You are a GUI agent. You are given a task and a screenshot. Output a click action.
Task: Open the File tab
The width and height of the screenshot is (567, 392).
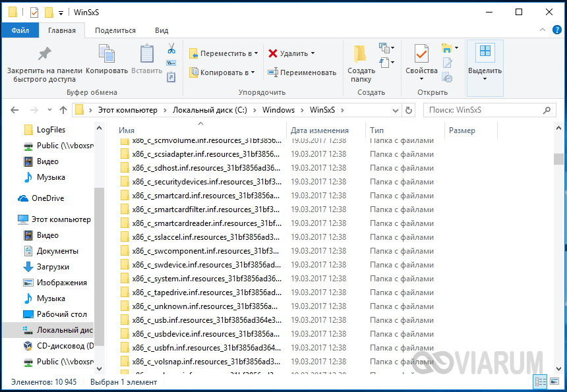tap(20, 30)
